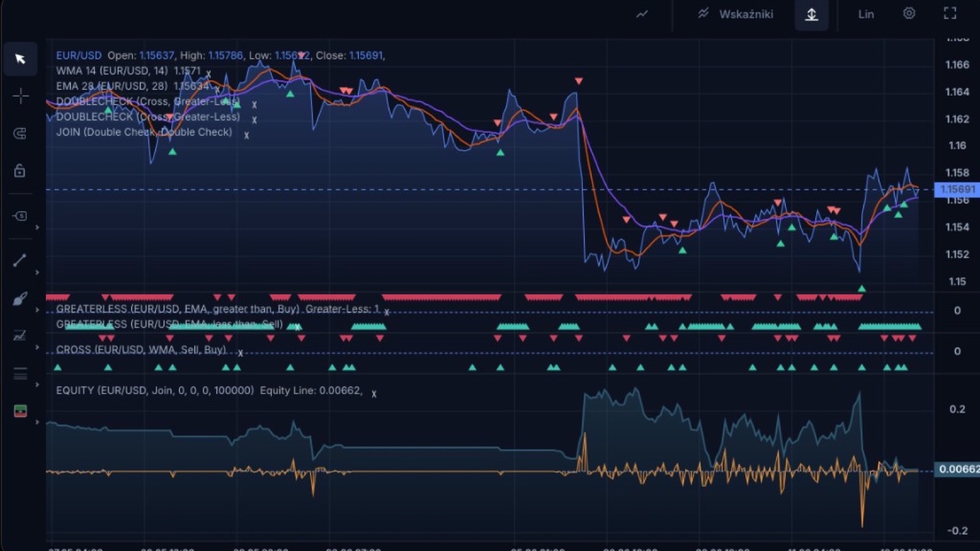
Task: Remove the EQUITY indicator
Action: tap(374, 394)
